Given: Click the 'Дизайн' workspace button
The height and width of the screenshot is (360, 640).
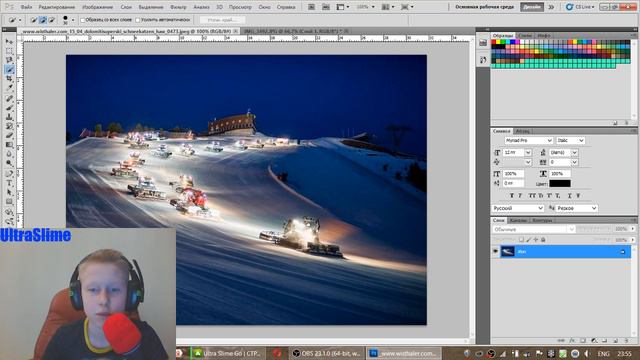Looking at the screenshot, I should pyautogui.click(x=532, y=7).
